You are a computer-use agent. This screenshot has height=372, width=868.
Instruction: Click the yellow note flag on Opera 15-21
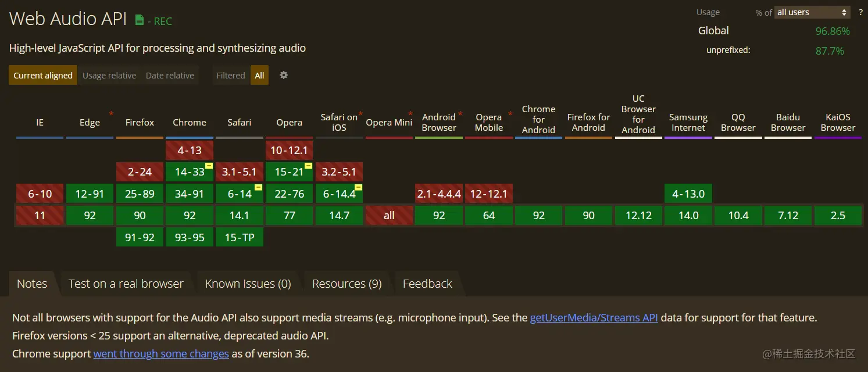pyautogui.click(x=309, y=166)
